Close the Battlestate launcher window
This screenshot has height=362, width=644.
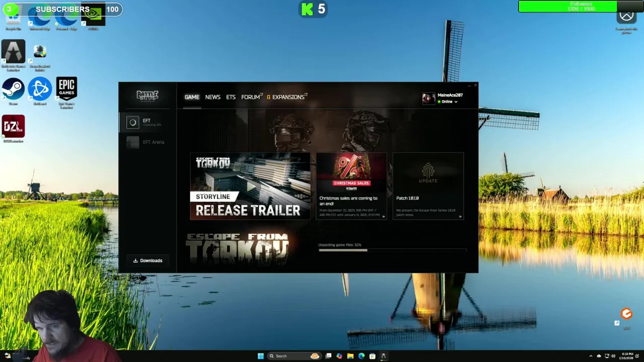coord(475,85)
